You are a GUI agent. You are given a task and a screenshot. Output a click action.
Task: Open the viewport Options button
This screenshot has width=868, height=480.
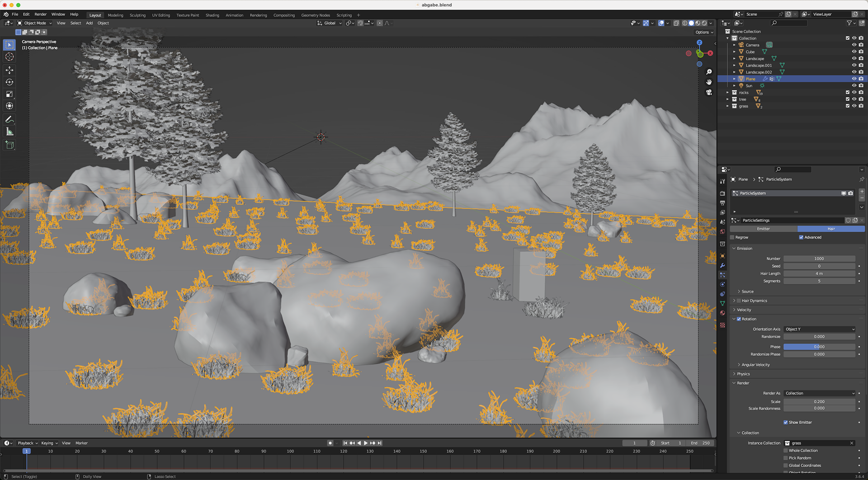click(x=704, y=32)
